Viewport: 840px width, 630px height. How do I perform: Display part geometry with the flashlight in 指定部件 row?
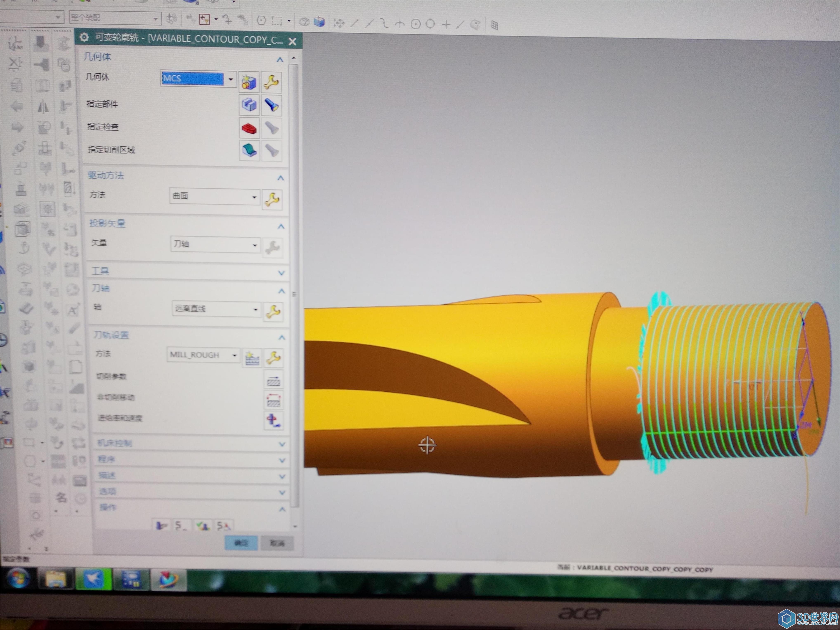pyautogui.click(x=272, y=105)
